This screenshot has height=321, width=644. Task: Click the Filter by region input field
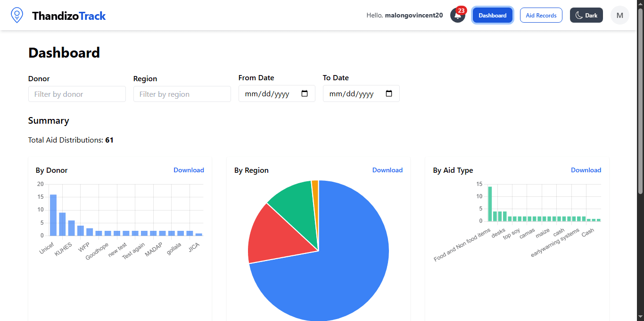click(182, 94)
